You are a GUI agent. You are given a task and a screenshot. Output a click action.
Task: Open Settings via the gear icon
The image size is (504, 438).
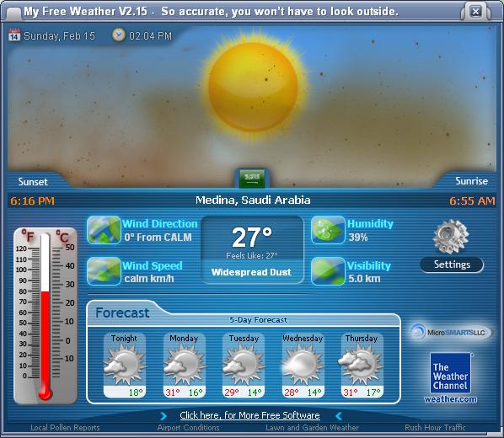click(451, 237)
